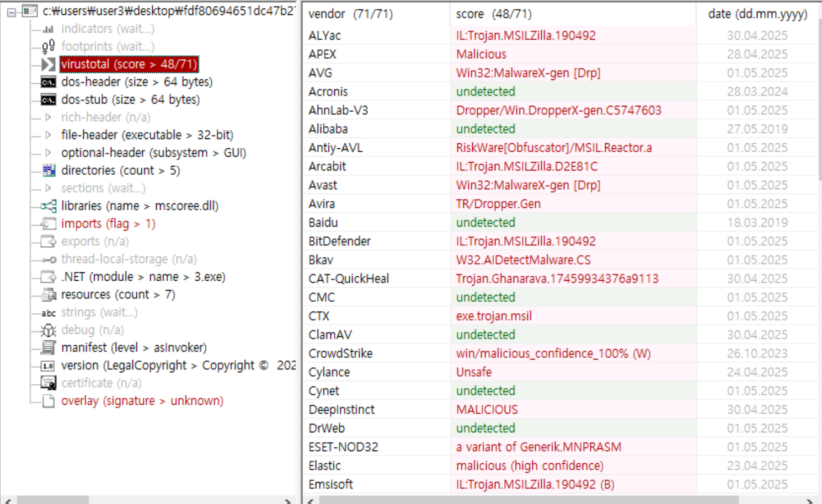
Task: Select virustotal (score > 48/71) item
Action: pos(129,65)
